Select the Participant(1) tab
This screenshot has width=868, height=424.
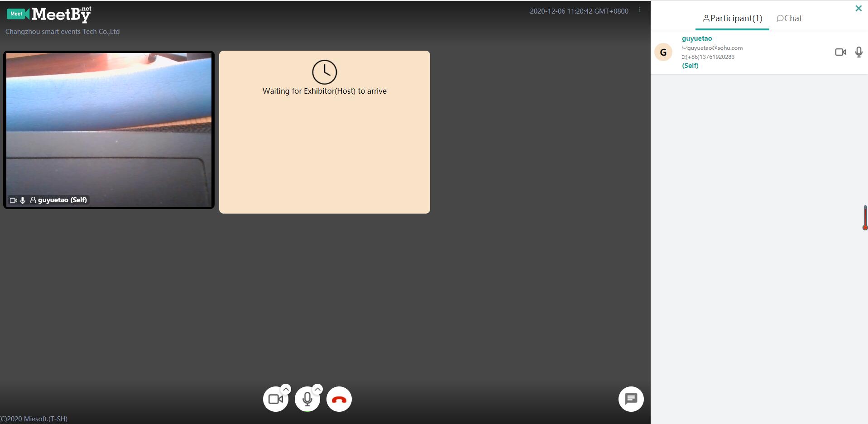tap(732, 19)
